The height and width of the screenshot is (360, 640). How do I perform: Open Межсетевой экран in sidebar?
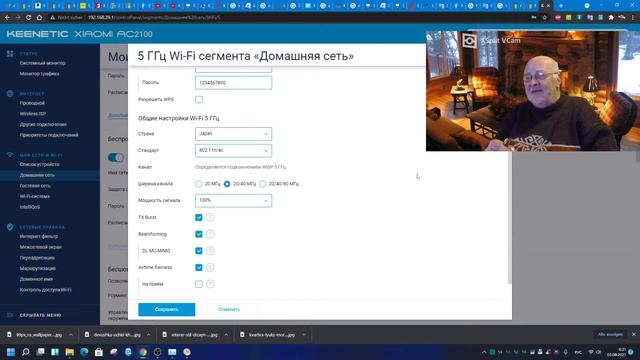point(41,247)
